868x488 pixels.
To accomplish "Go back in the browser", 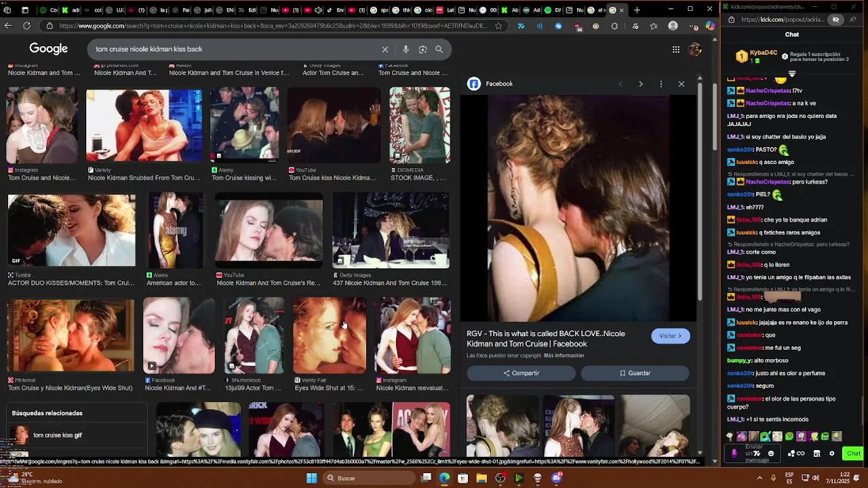I will tap(8, 26).
